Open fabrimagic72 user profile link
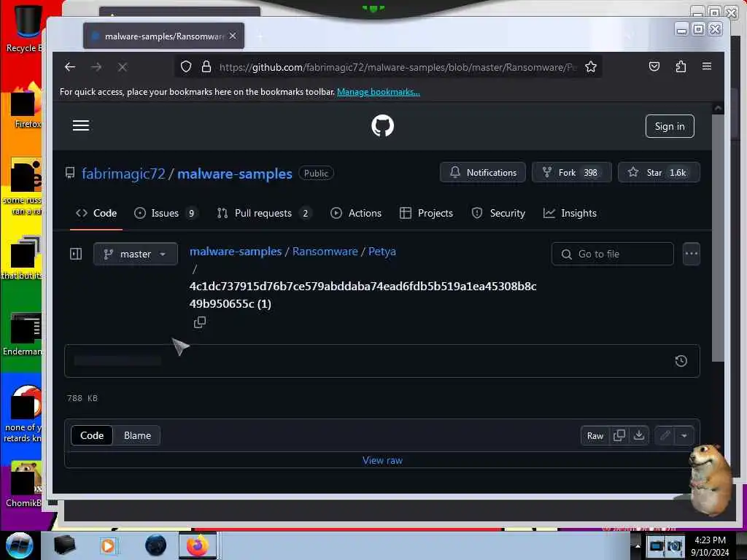The image size is (747, 560). tap(123, 174)
